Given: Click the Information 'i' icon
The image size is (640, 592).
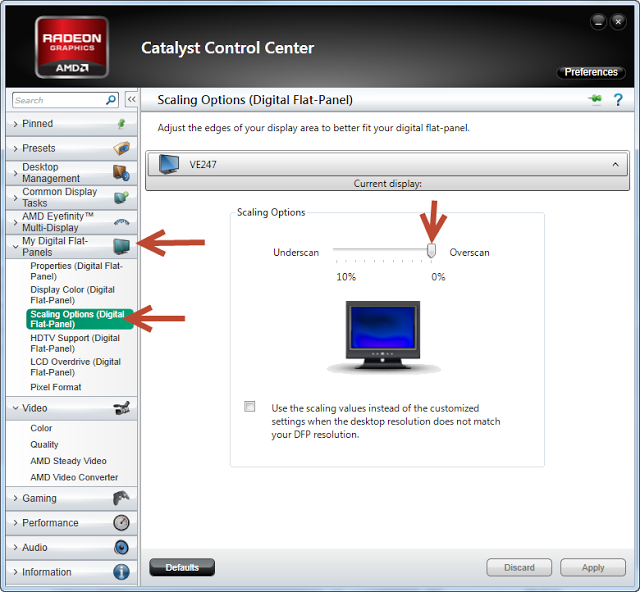Looking at the screenshot, I should pyautogui.click(x=121, y=572).
